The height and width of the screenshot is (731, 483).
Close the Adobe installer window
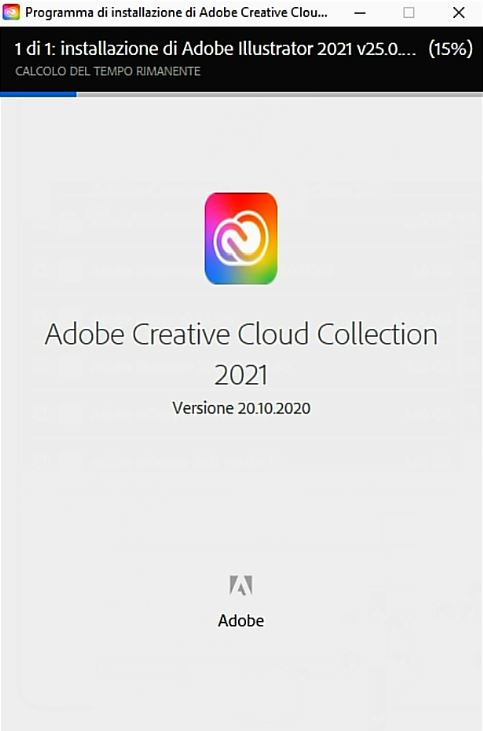[459, 13]
